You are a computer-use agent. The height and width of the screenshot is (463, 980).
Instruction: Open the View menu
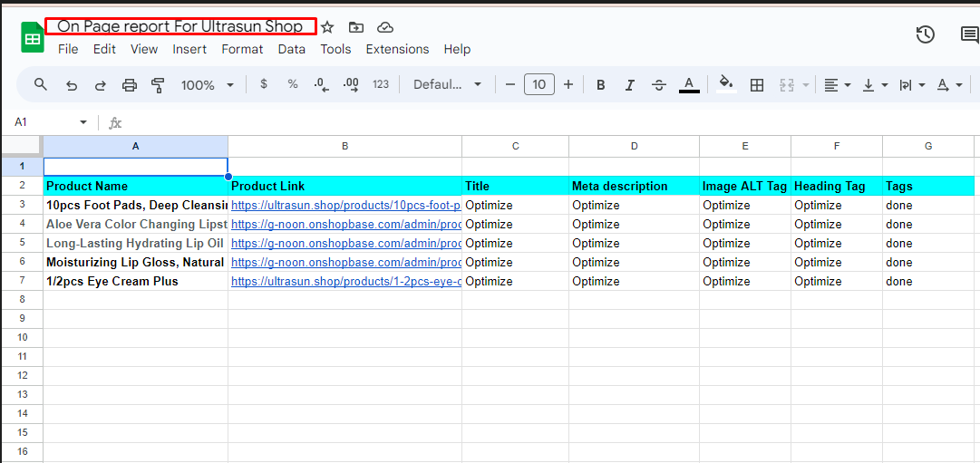[144, 49]
